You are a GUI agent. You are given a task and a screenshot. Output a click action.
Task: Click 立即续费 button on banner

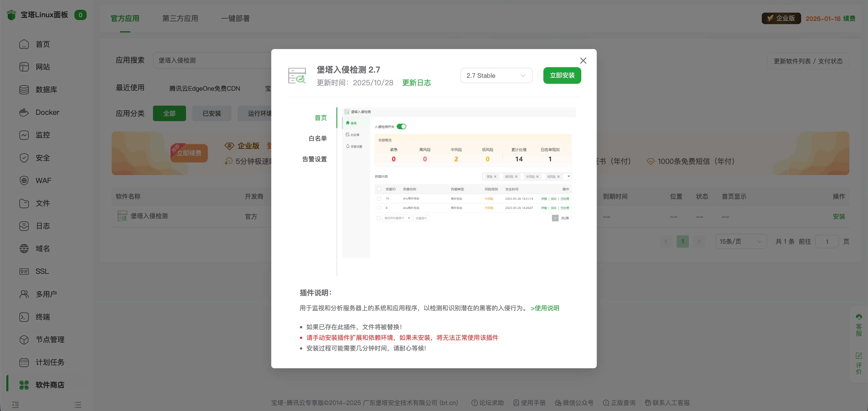click(x=189, y=153)
